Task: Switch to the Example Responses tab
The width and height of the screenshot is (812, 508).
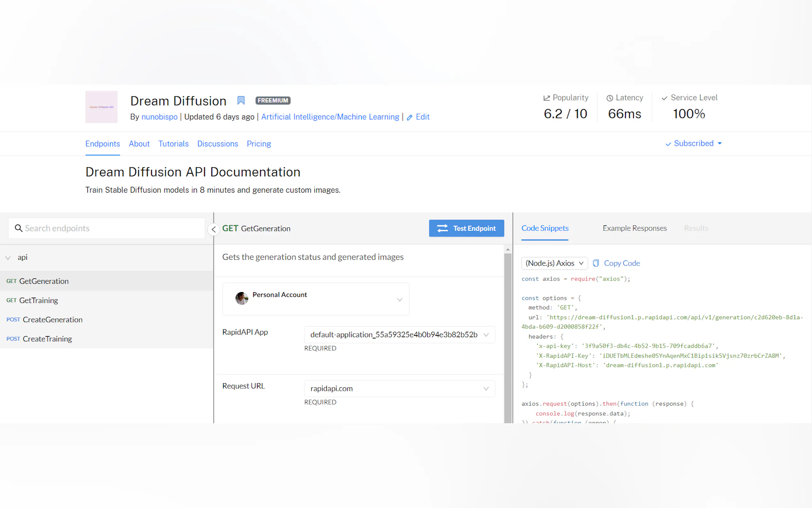Action: coord(635,228)
